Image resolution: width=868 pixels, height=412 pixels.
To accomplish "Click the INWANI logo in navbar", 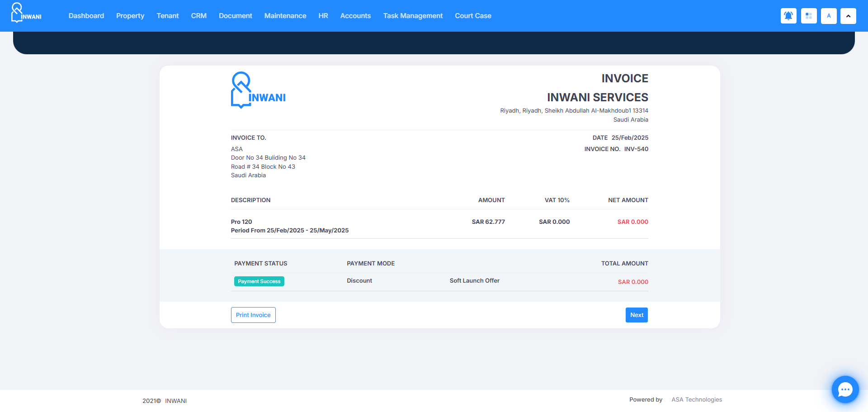I will point(26,13).
